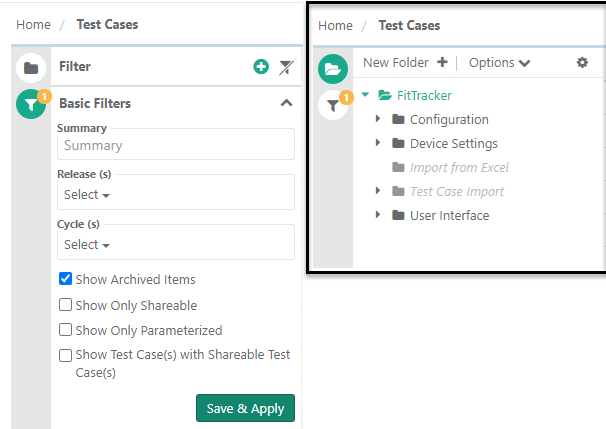
Task: Expand the Configuration folder arrow
Action: tap(378, 119)
